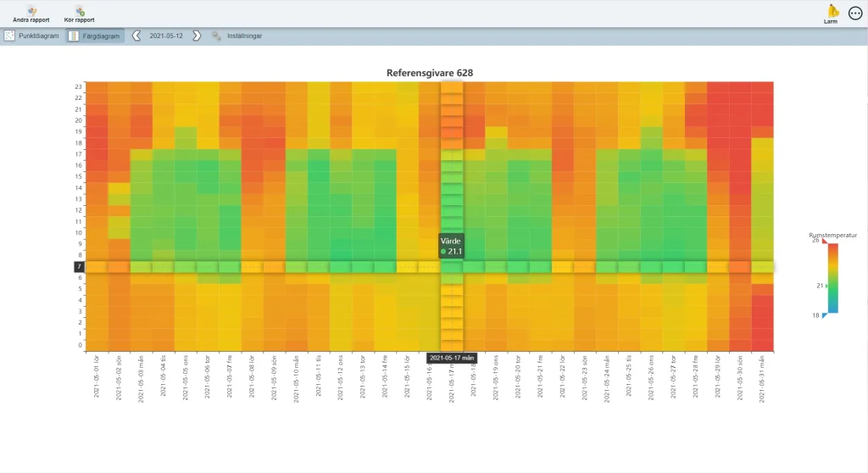Click the Färgdiagram heatmap icon
Image resolution: width=868 pixels, height=473 pixels.
74,36
